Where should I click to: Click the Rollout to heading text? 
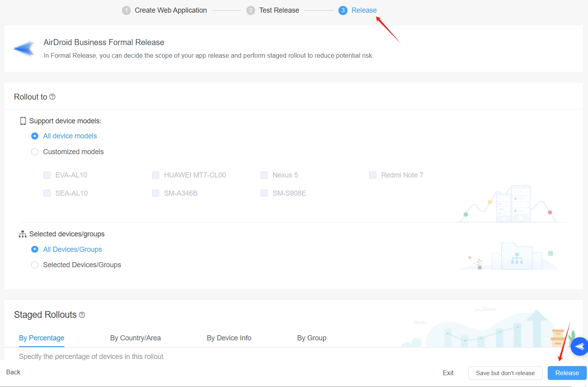point(31,97)
